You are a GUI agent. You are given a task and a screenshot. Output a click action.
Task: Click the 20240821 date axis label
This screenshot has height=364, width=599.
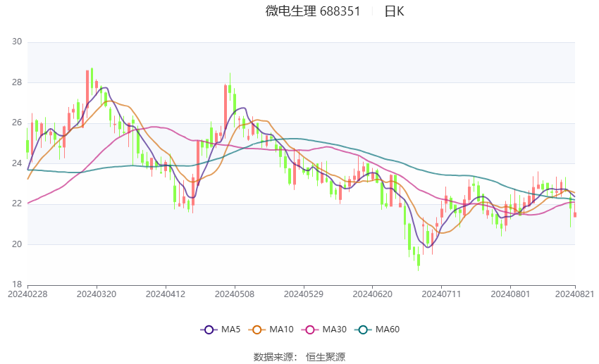click(575, 294)
